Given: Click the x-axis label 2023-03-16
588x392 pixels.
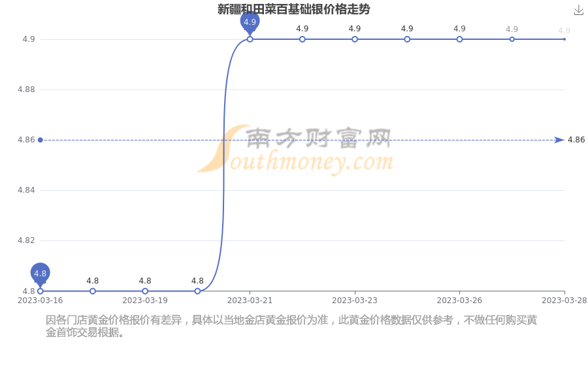Looking at the screenshot, I should (40, 300).
